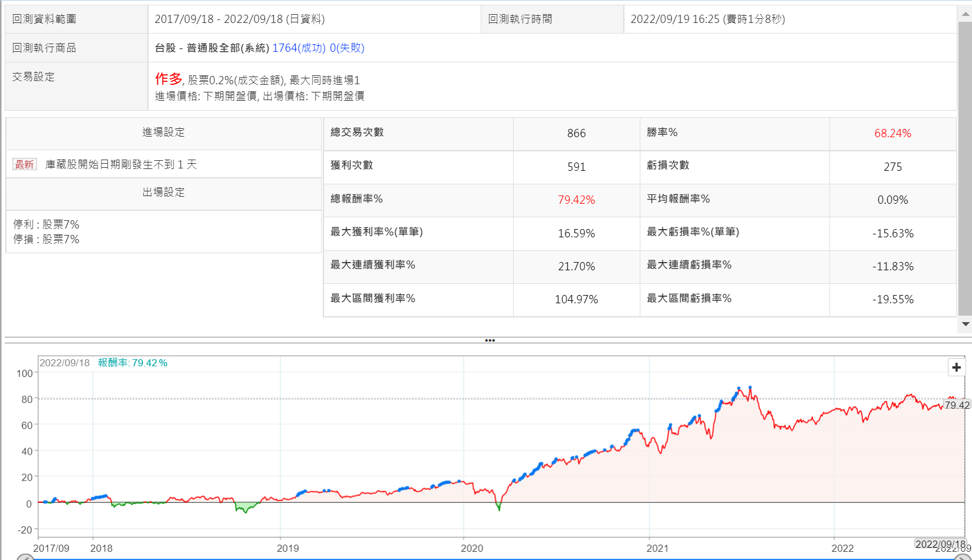
Task: Open the 0(失敗) failures link
Action: click(x=347, y=48)
